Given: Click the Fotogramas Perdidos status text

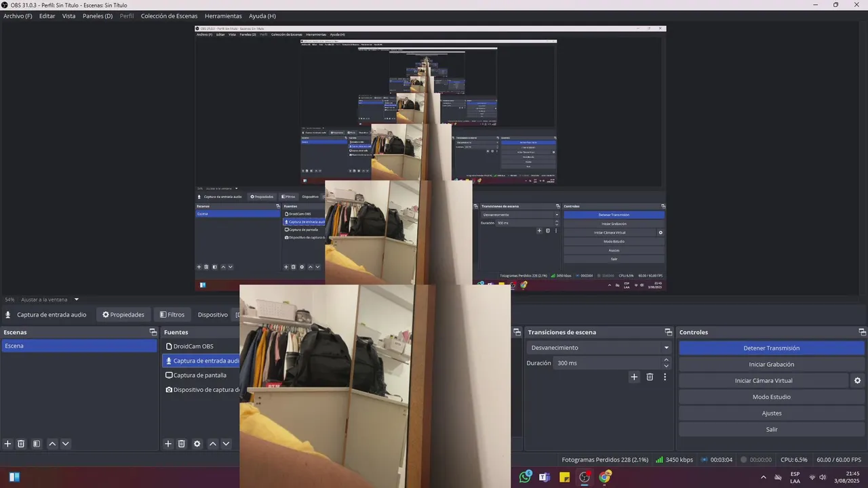Looking at the screenshot, I should (605, 460).
